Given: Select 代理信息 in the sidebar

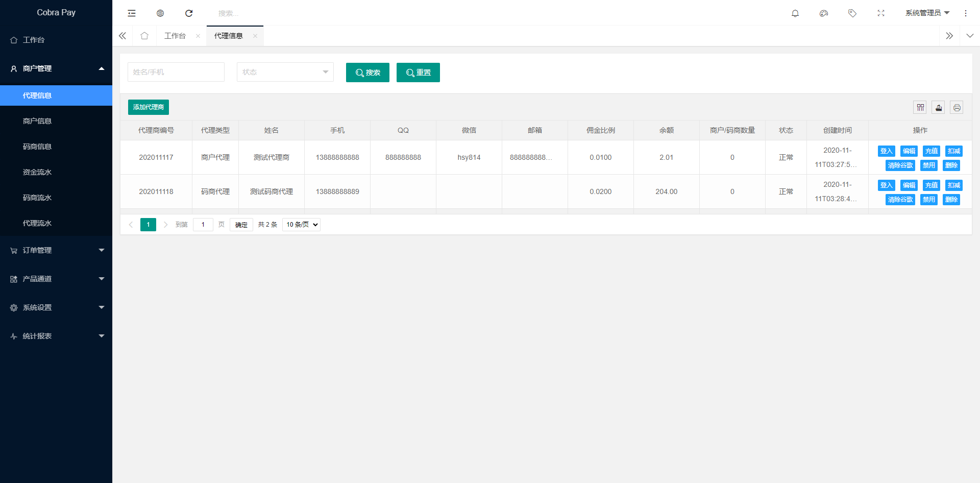Looking at the screenshot, I should click(x=56, y=95).
